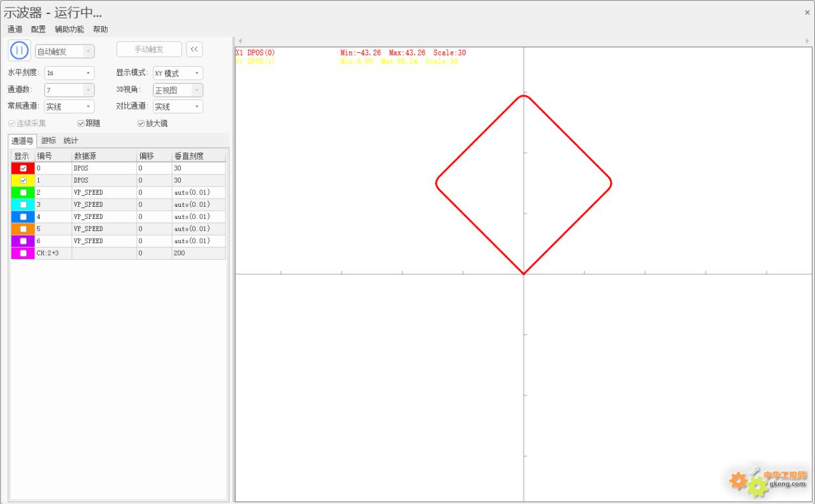Expand the 水平刻度 dropdown showing 1s

pos(69,73)
